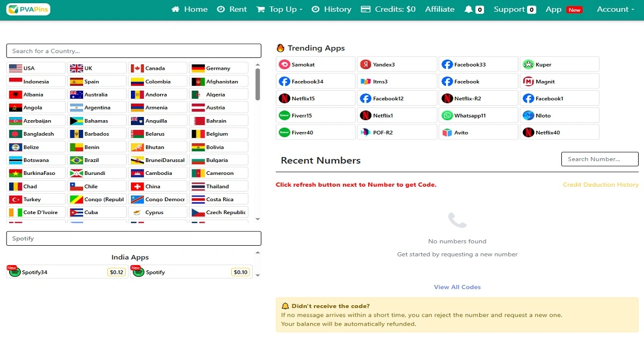Select Netflix1 trending app

pos(397,115)
